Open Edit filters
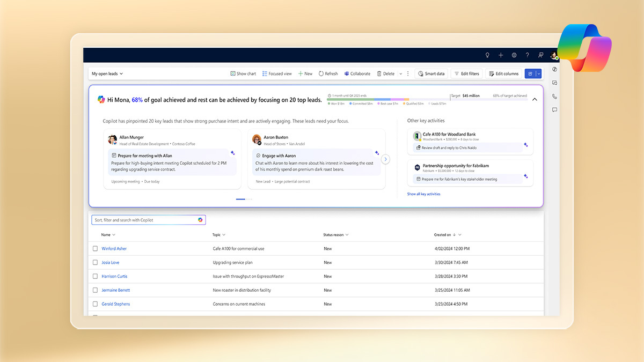 coord(466,73)
